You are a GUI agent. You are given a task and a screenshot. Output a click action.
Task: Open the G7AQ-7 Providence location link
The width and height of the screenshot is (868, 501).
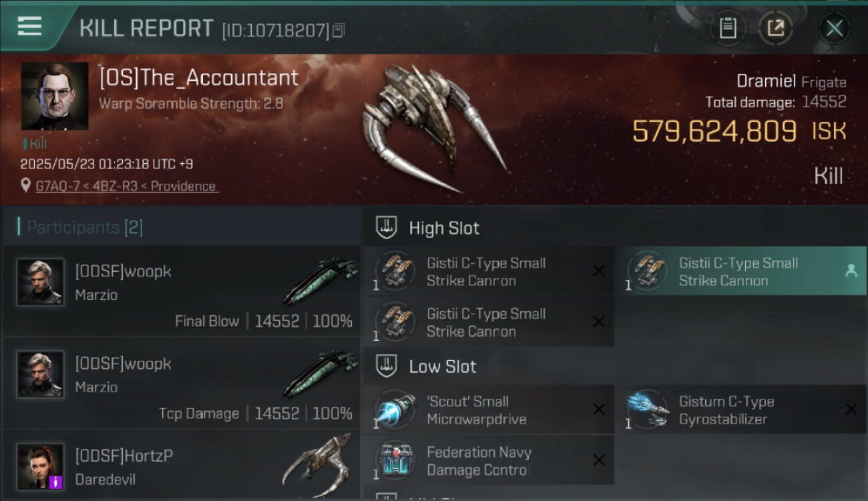click(127, 186)
